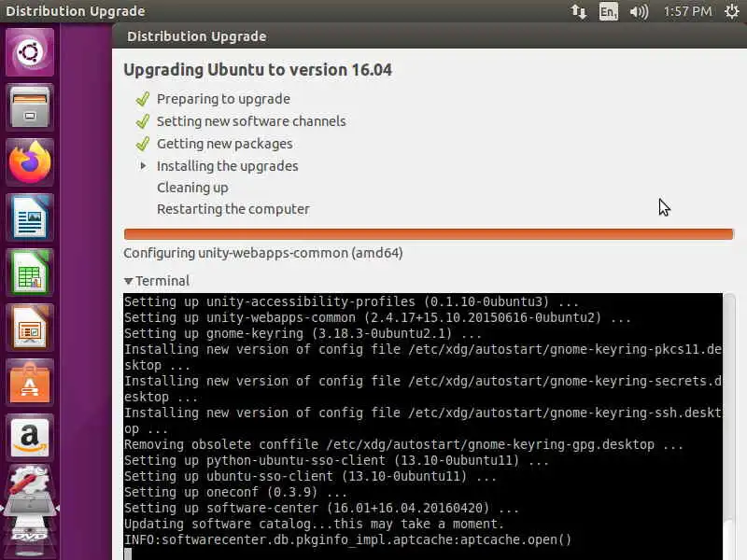The image size is (747, 560).
Task: Open the Amazon launcher icon
Action: pos(30,438)
